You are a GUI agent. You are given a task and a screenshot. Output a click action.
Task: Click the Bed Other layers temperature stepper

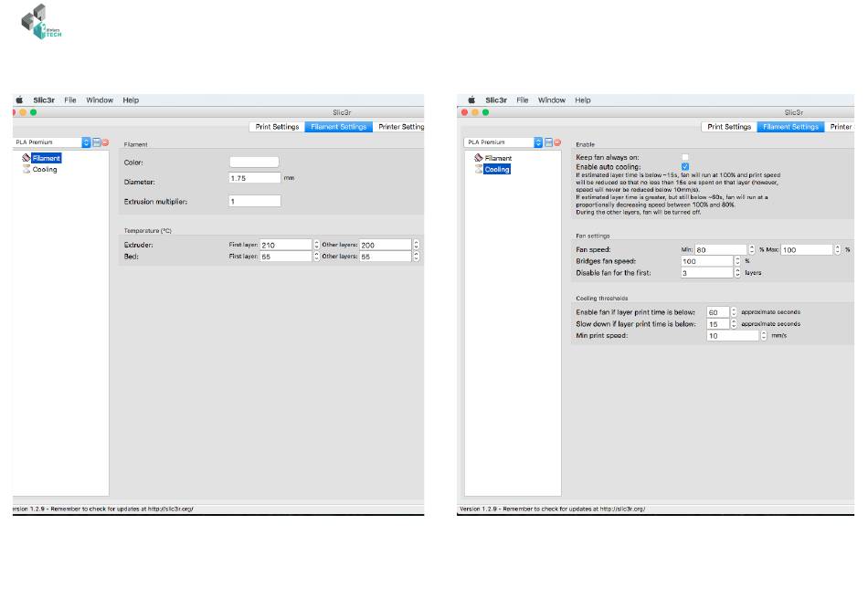pyautogui.click(x=417, y=256)
